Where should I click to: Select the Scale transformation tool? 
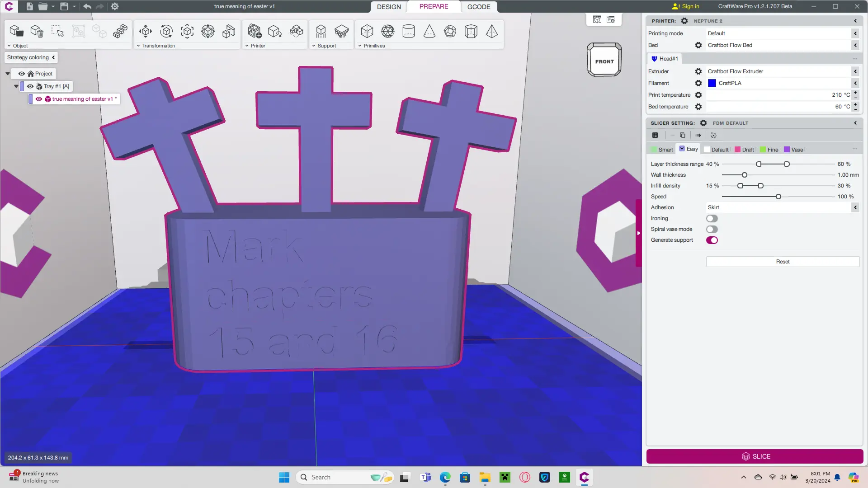187,31
